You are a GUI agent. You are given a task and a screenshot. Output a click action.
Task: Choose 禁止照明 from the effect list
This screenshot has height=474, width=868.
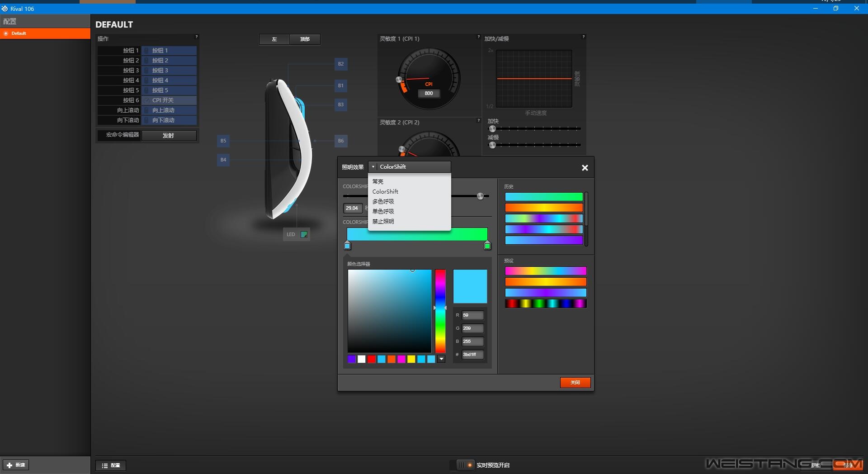(x=383, y=221)
